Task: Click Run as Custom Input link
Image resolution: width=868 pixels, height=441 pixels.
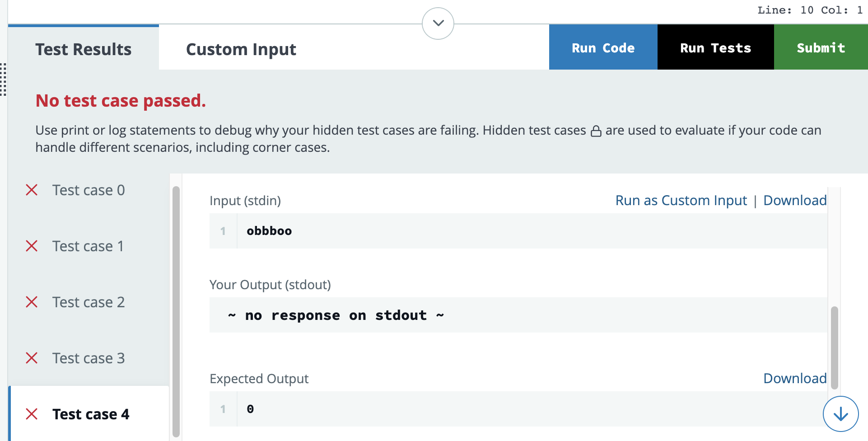Action: (681, 200)
